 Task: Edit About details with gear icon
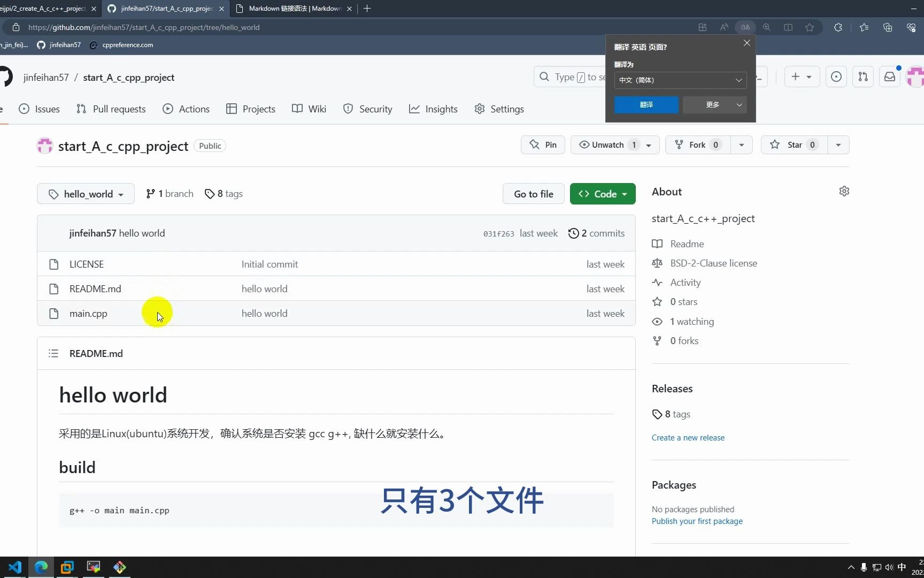(844, 191)
